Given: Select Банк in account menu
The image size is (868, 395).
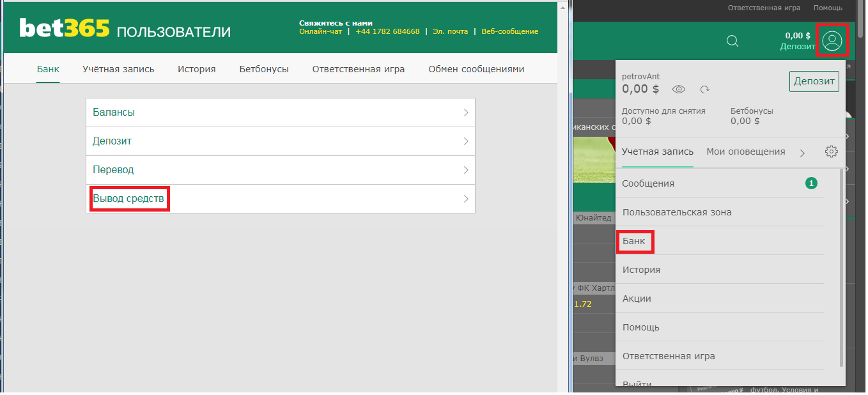Looking at the screenshot, I should point(634,241).
